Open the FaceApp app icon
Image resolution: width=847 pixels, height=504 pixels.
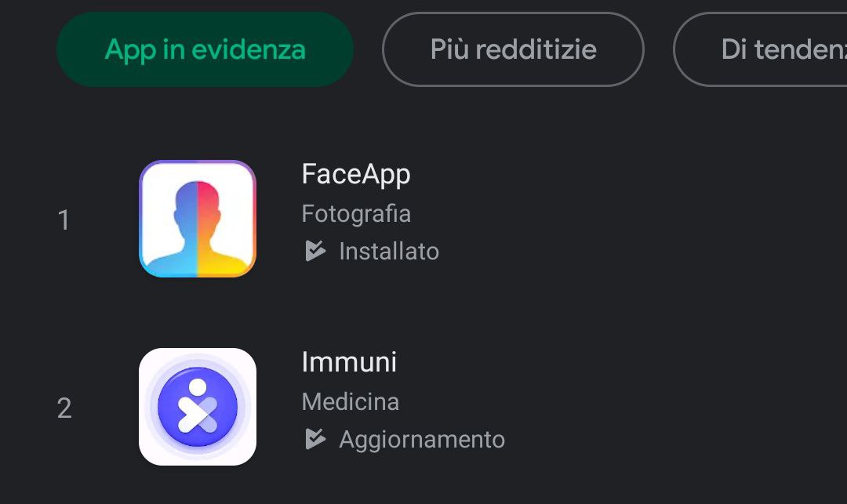pyautogui.click(x=198, y=219)
